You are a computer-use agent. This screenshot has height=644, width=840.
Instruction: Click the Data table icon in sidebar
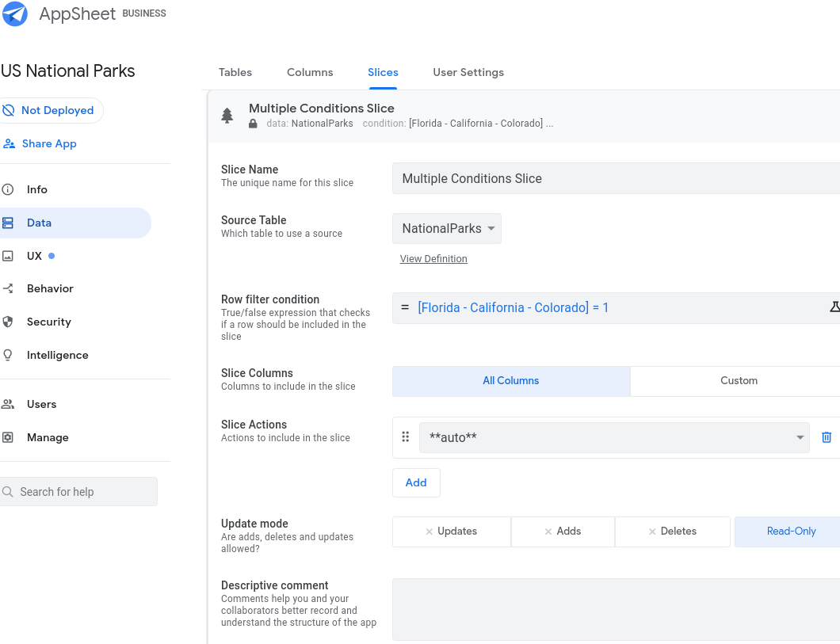click(7, 223)
